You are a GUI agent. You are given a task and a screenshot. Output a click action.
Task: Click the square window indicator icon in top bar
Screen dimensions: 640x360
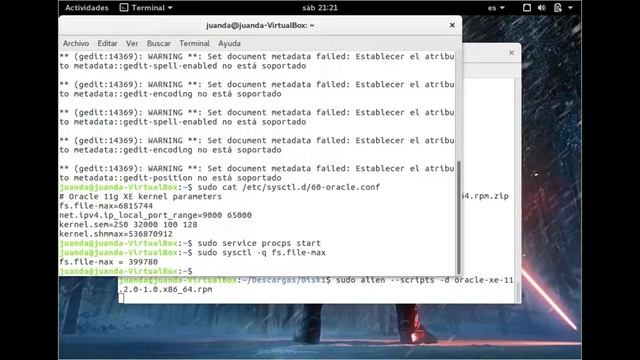(x=527, y=8)
